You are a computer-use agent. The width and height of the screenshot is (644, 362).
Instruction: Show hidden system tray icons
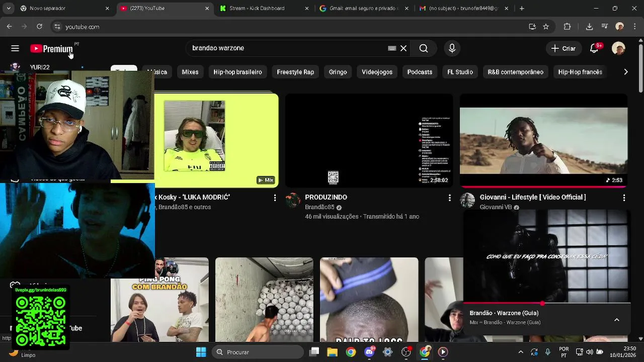pos(521,352)
